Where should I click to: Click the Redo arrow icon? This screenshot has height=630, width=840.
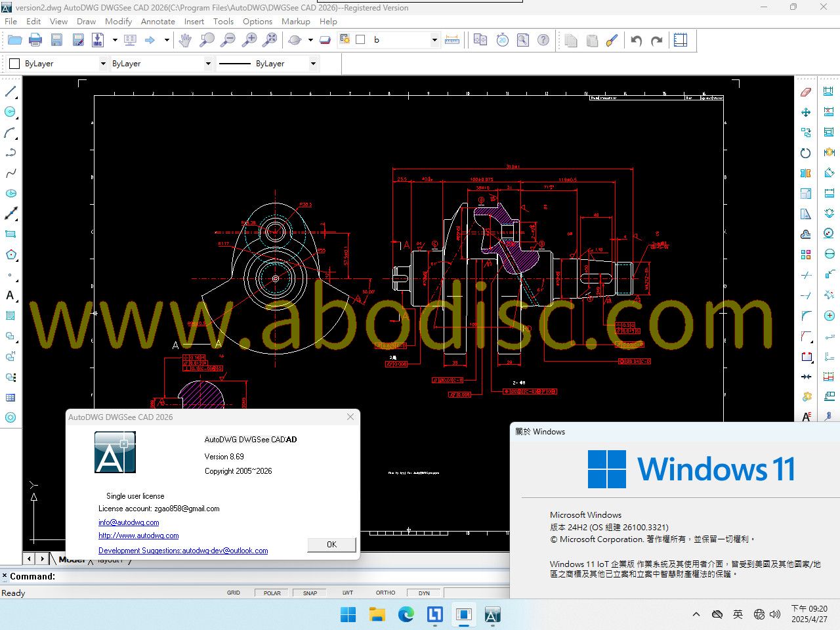[657, 40]
